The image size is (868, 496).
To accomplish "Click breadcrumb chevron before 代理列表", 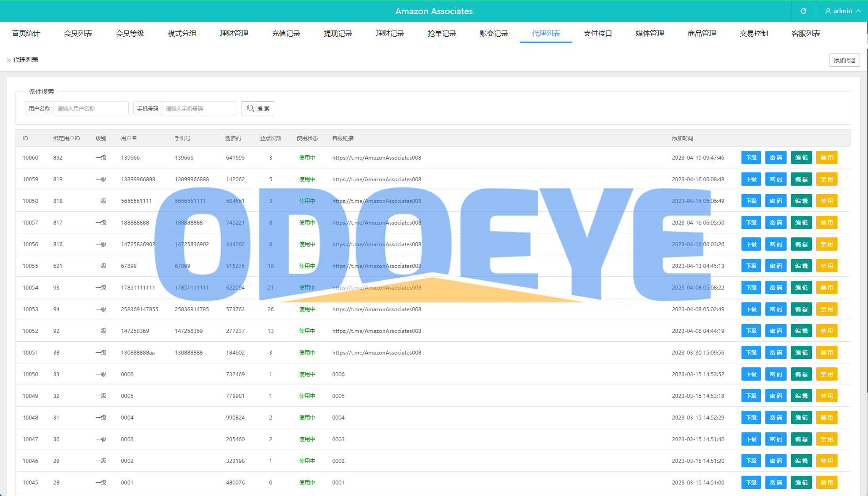I will [8, 60].
